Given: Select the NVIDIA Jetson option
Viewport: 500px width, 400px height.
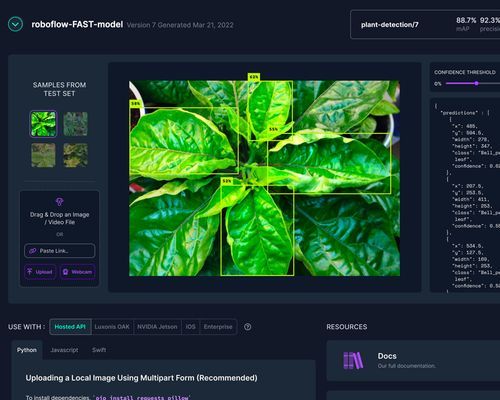Looking at the screenshot, I should 157,327.
